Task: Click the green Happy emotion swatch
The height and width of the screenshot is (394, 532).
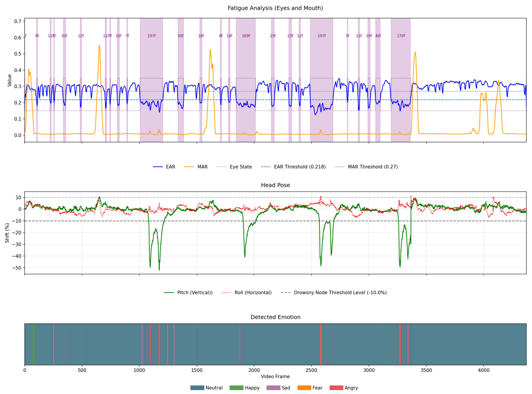Action: tap(236, 388)
